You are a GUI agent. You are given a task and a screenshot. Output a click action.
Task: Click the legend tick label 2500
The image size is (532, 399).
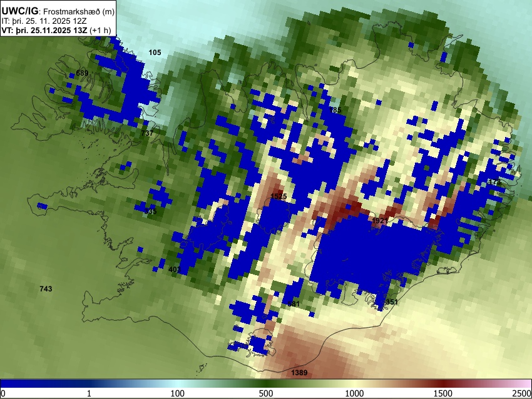click(x=522, y=393)
